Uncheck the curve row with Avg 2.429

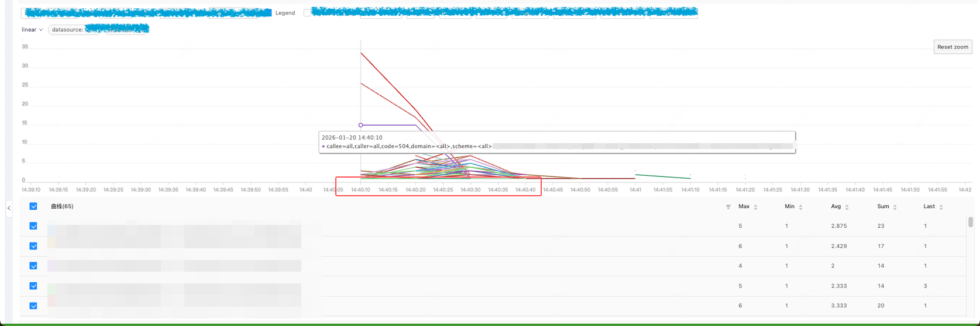click(33, 246)
